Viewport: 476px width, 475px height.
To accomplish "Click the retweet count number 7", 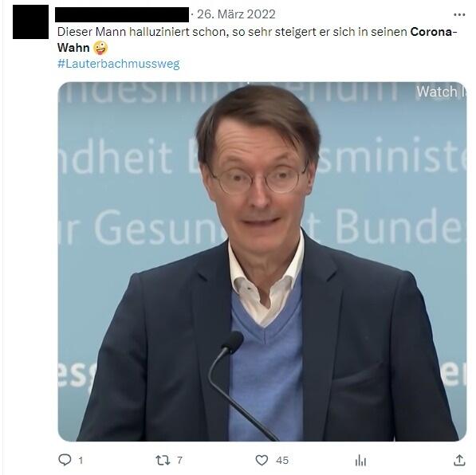I will click(179, 461).
